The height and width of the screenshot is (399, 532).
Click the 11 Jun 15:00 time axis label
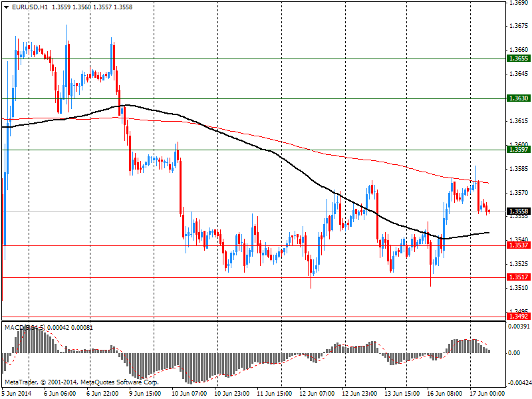pyautogui.click(x=275, y=394)
